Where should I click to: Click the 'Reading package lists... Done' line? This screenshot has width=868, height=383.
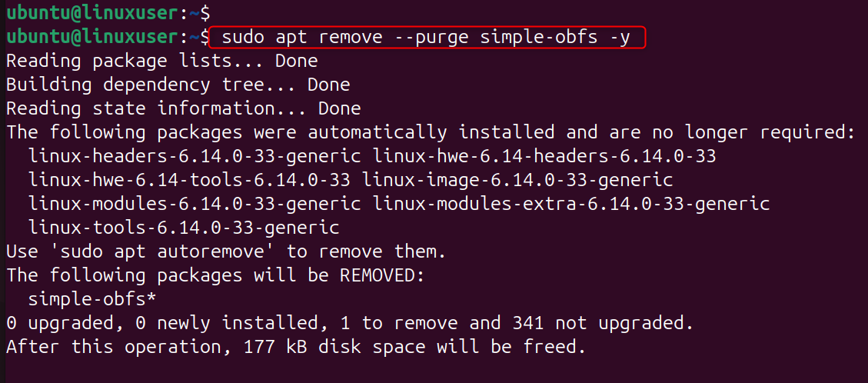click(x=161, y=61)
